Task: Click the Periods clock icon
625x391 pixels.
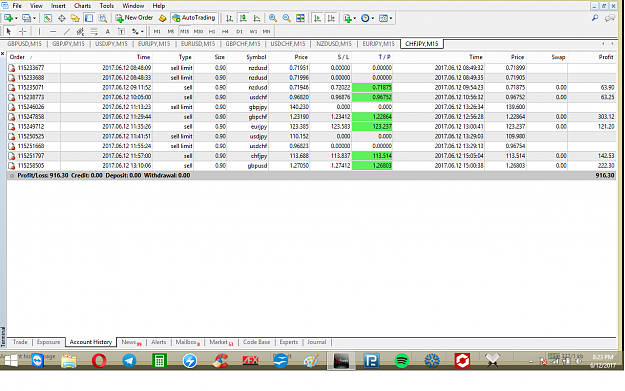Action: click(365, 18)
